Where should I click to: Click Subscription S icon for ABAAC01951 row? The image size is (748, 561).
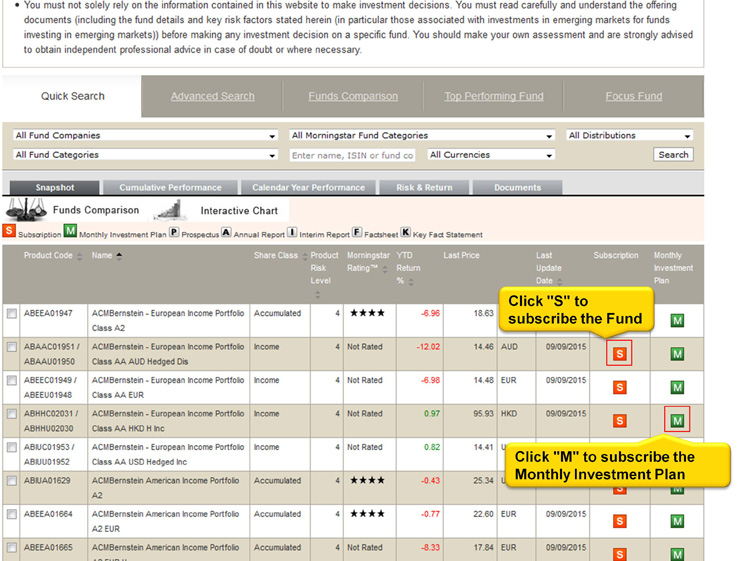pos(619,353)
